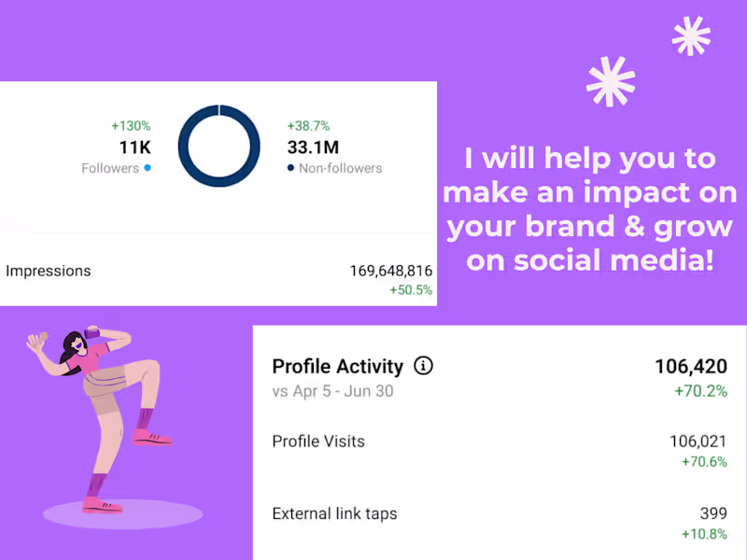Click the small white asterisk in the corner
The height and width of the screenshot is (560, 747).
click(691, 37)
